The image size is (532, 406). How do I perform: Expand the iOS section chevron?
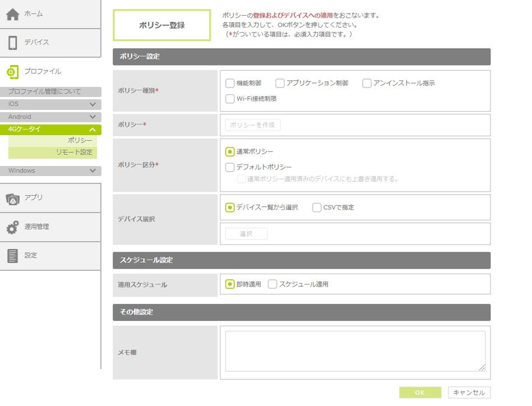[x=92, y=104]
